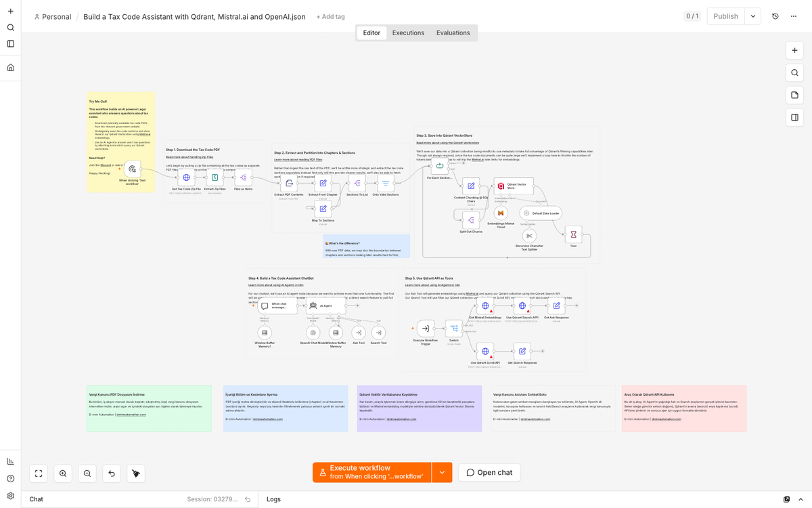Zoom out of the canvas

pyautogui.click(x=87, y=473)
